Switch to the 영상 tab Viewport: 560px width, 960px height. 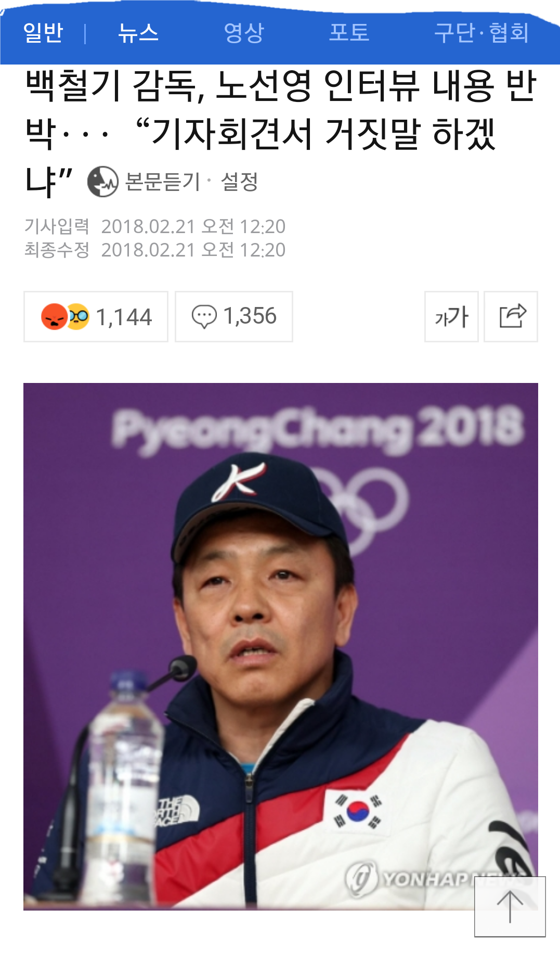pos(244,33)
